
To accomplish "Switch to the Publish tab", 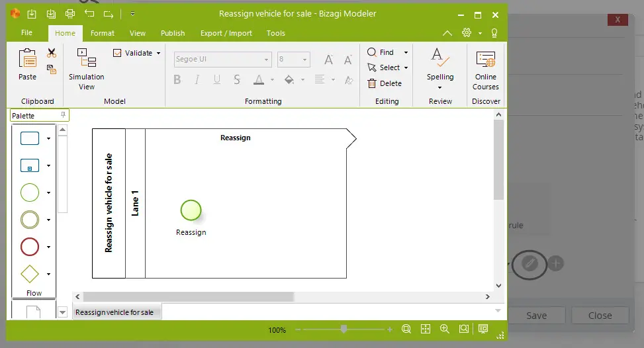I will pyautogui.click(x=173, y=33).
